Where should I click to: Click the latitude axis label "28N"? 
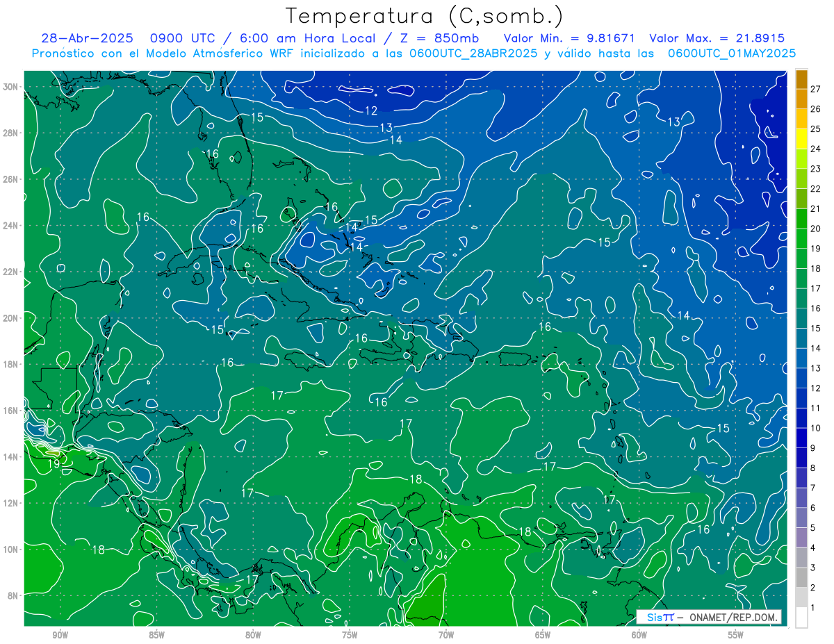pyautogui.click(x=10, y=133)
